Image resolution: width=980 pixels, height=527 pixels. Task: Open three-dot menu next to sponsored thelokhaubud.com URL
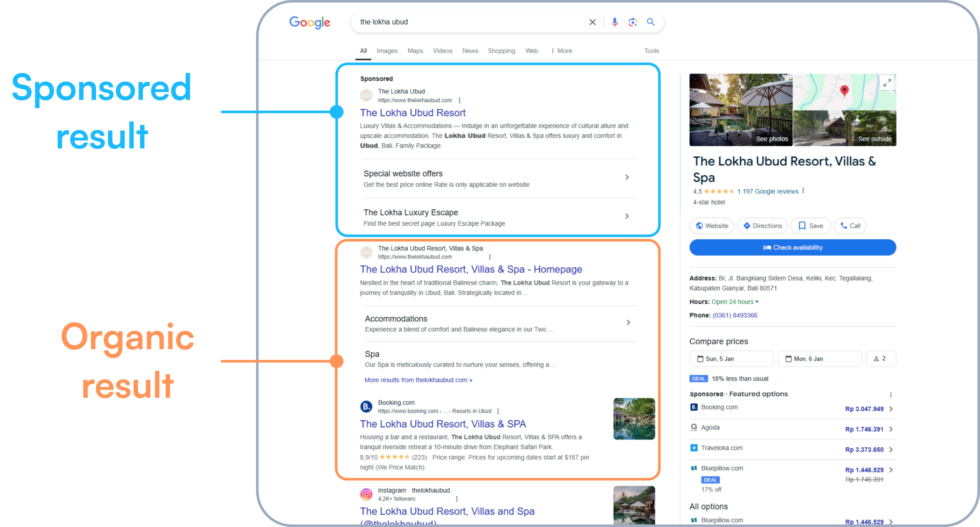coord(460,100)
